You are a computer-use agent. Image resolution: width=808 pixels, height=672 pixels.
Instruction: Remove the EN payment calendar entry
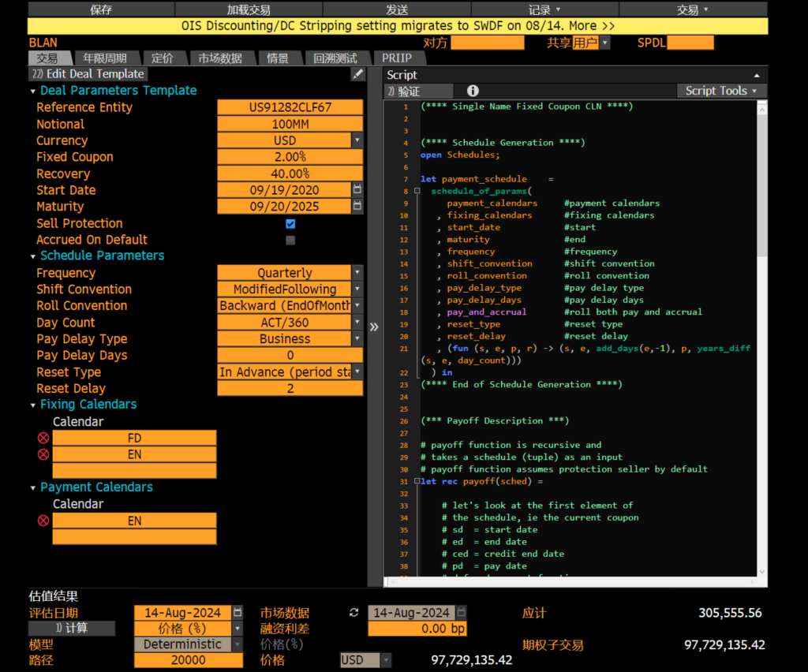coord(43,521)
